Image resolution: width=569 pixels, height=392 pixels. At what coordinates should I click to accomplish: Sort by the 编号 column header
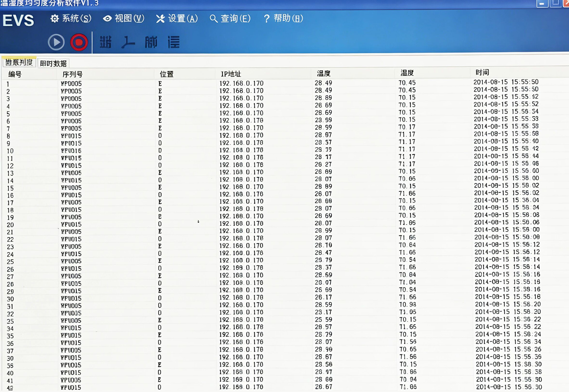pos(15,74)
